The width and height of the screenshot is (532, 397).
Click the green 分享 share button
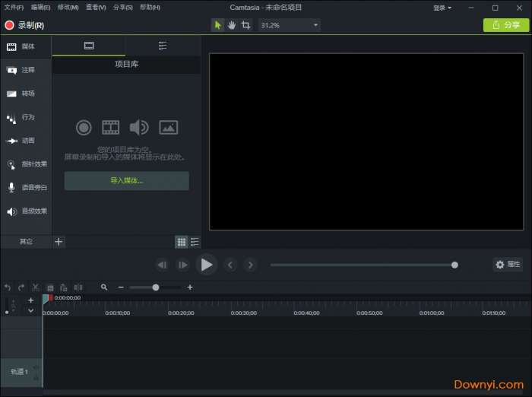505,25
